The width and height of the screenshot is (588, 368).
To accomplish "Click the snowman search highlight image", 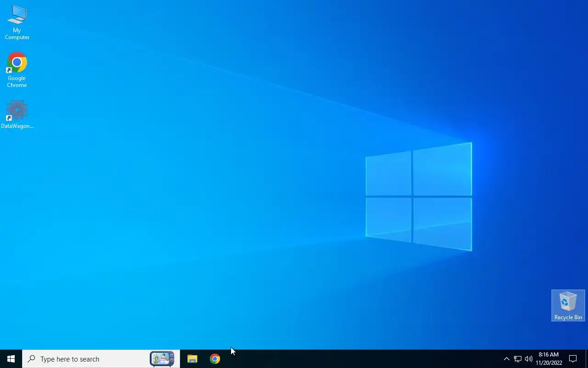I will 162,359.
